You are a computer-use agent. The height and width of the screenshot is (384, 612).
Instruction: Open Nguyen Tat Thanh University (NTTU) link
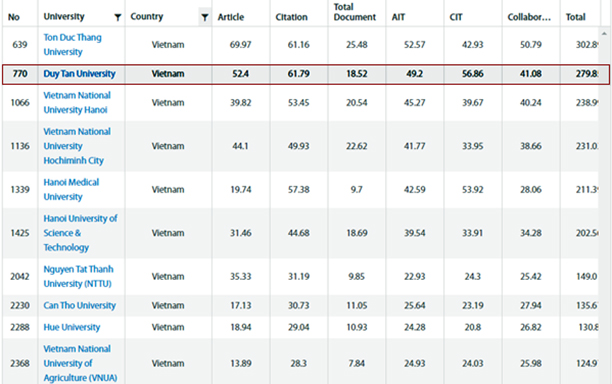coord(78,276)
